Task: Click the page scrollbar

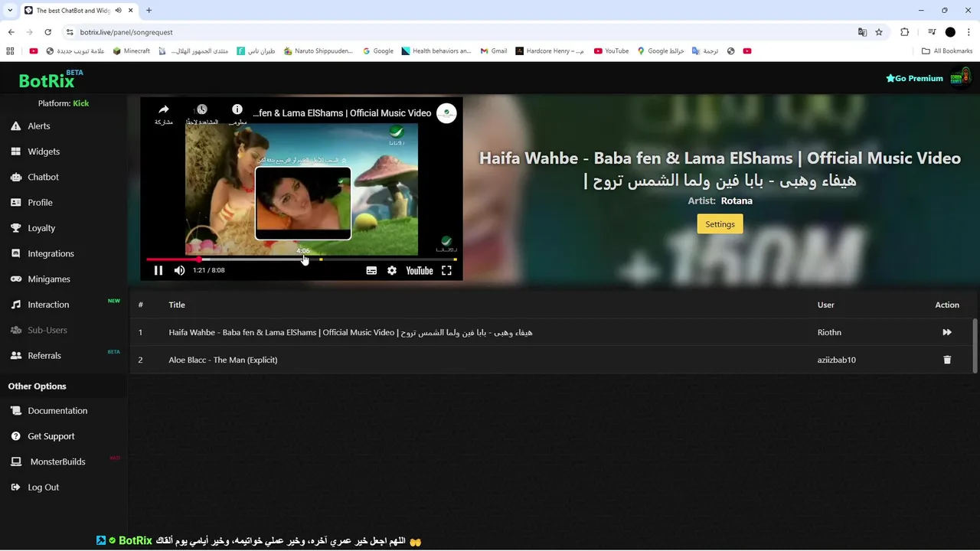Action: [975, 344]
